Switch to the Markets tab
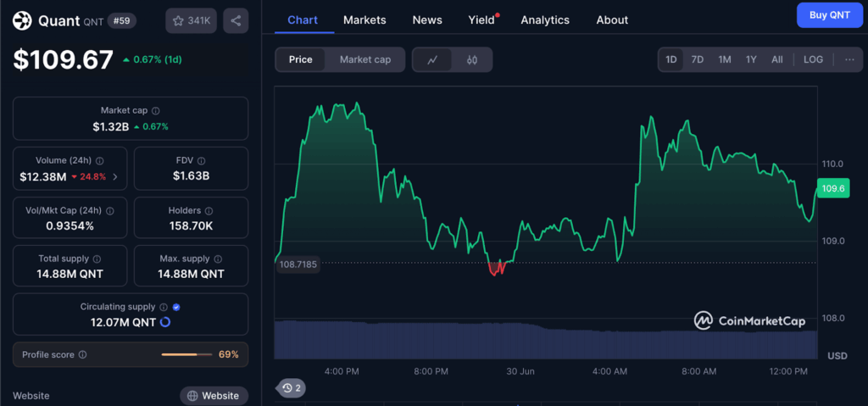Screen dimensions: 868x406 [364, 19]
